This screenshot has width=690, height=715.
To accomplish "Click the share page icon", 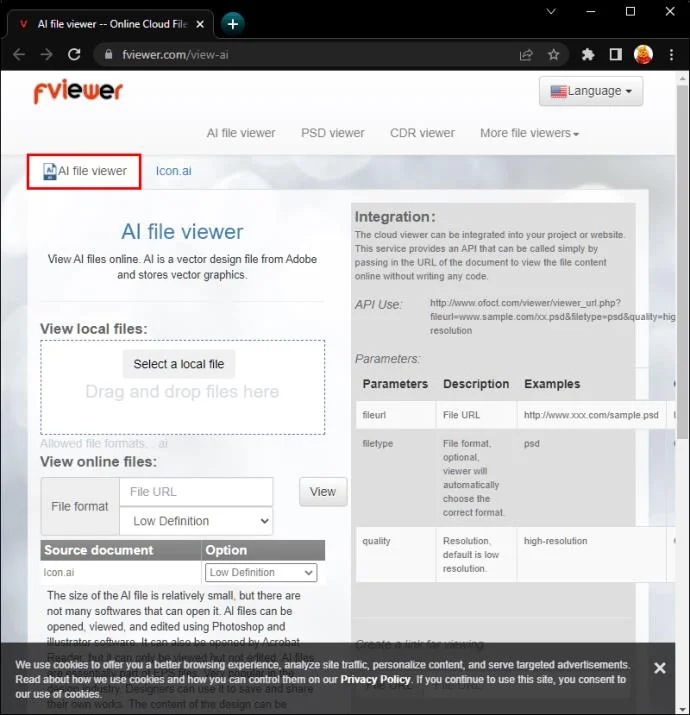I will pos(526,55).
